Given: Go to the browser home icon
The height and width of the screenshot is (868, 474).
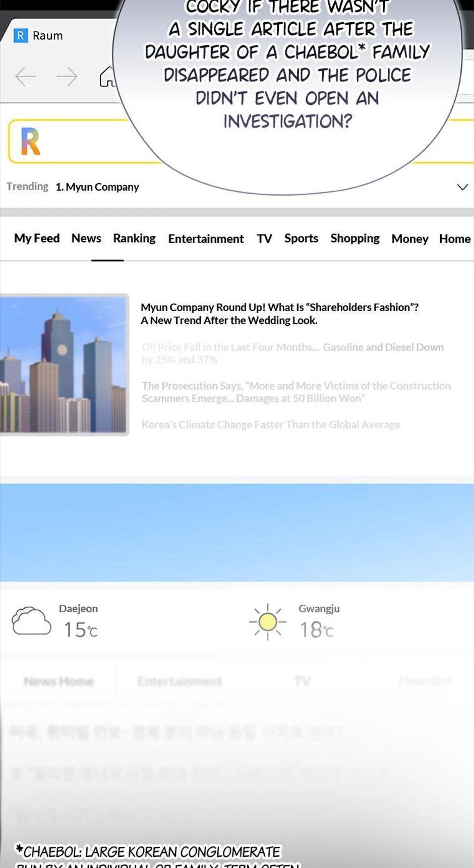Looking at the screenshot, I should 107,77.
